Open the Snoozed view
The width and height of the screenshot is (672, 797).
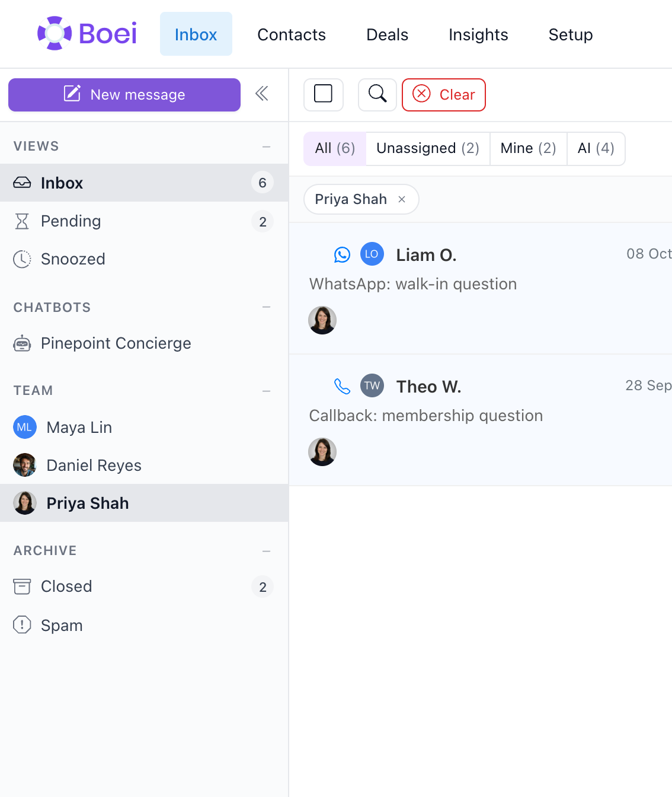pos(144,259)
